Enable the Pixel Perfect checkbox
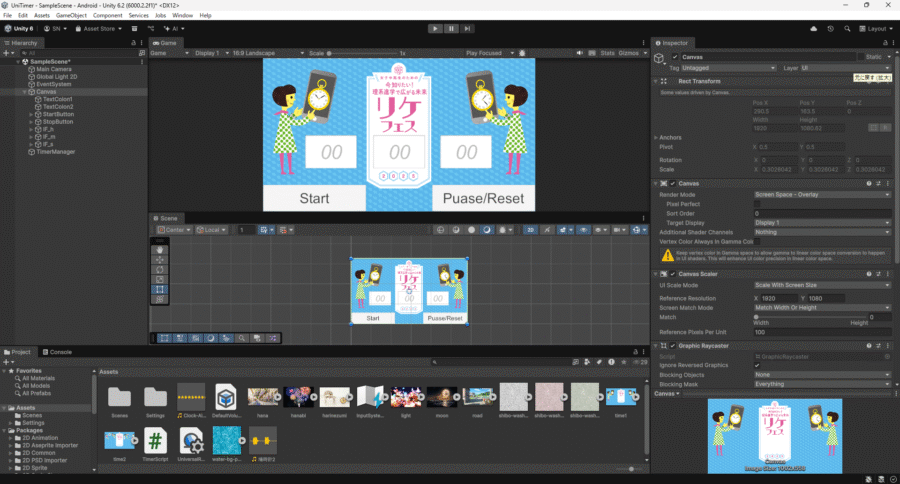The image size is (900, 484). tap(757, 204)
